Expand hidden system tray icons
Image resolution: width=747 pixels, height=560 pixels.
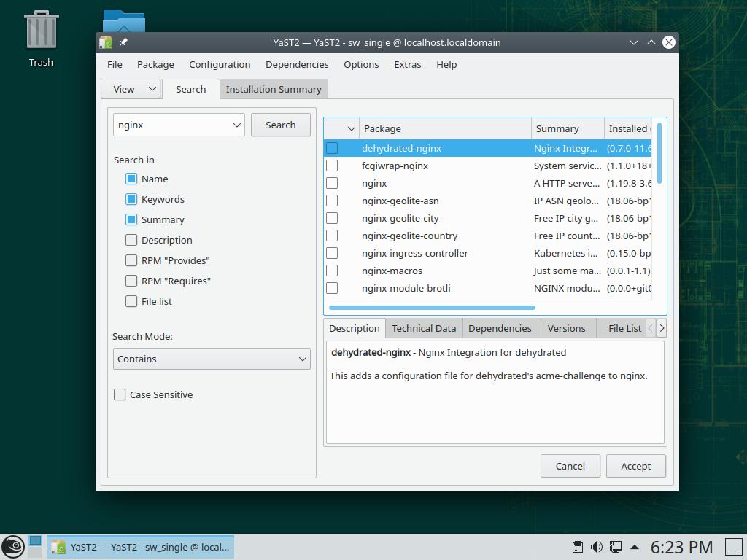coord(635,547)
